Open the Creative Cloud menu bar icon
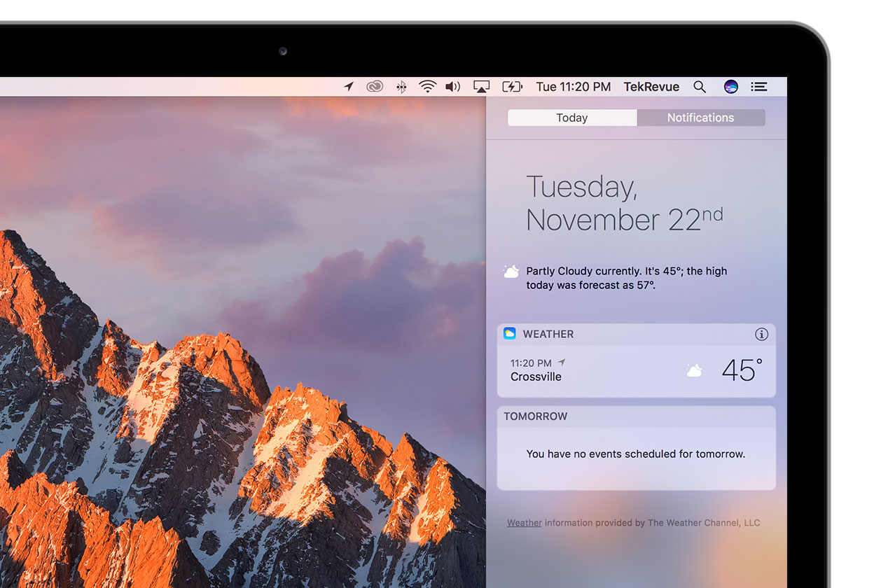The height and width of the screenshot is (588, 888). tap(375, 87)
